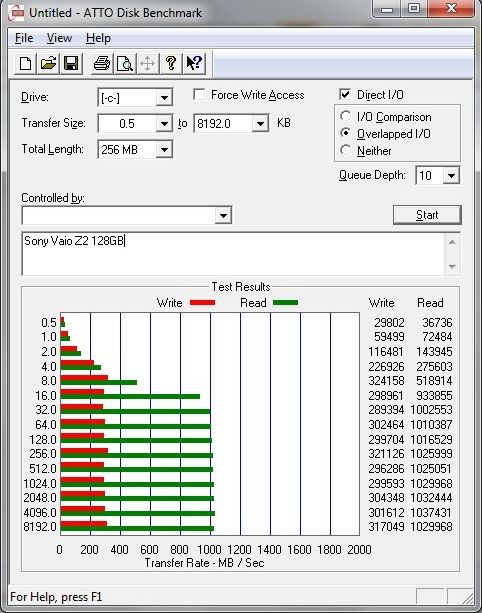Click the Start benchmark button

(427, 215)
